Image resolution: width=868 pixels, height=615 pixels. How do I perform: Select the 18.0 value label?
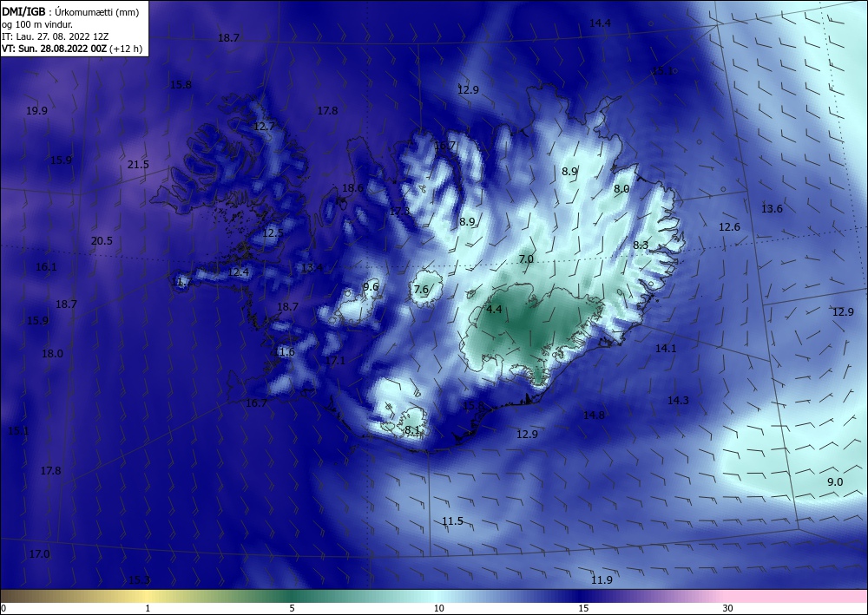[52, 353]
